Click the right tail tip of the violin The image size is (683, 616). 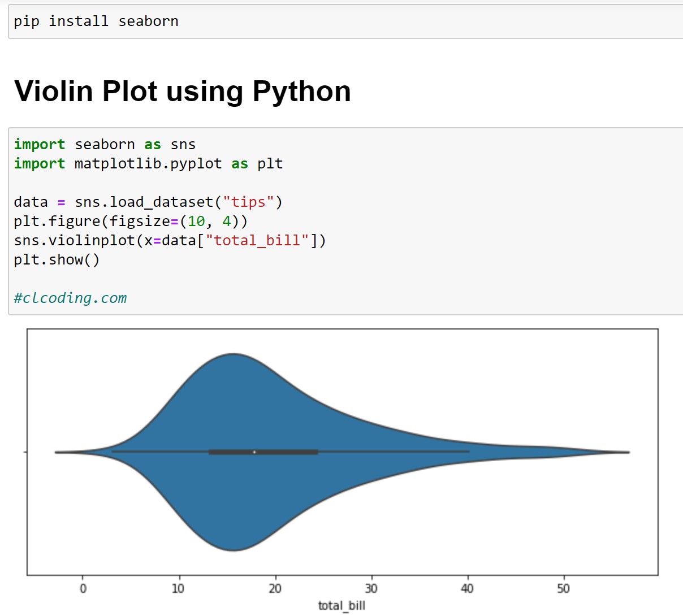[626, 452]
